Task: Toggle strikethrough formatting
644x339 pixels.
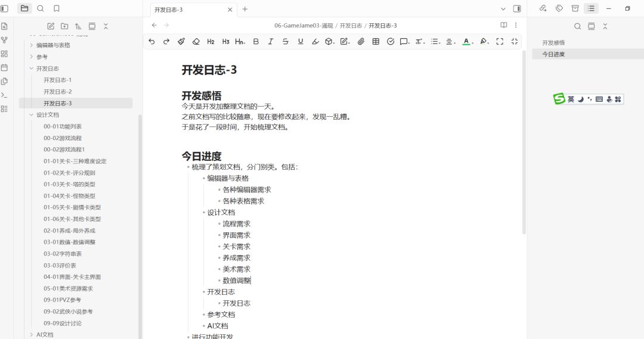Action: click(286, 42)
